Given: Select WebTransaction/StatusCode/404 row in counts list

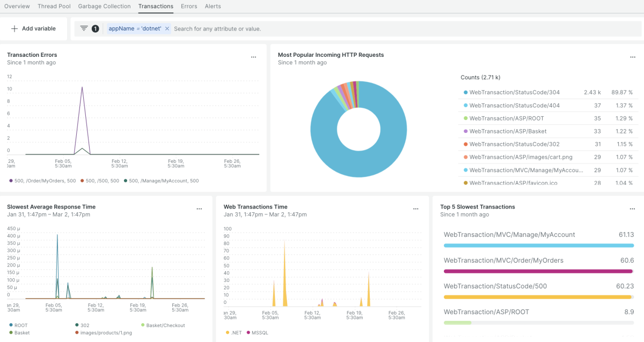Looking at the screenshot, I should point(514,106).
